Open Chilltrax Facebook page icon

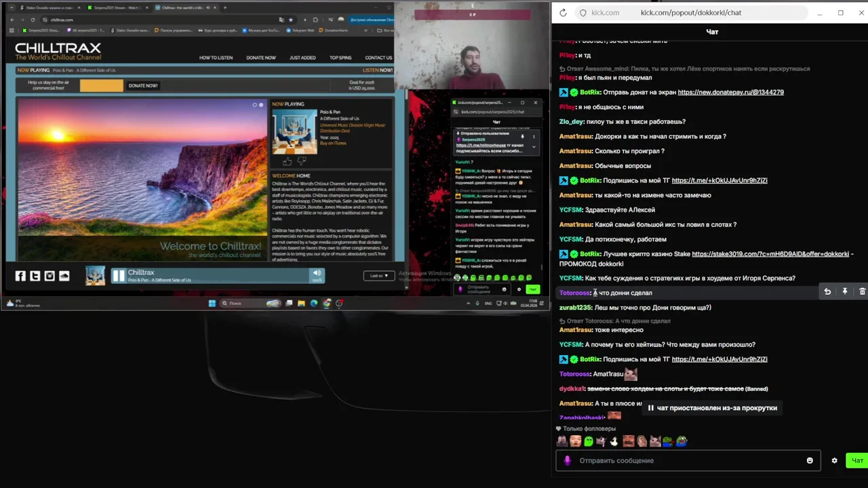click(x=20, y=276)
